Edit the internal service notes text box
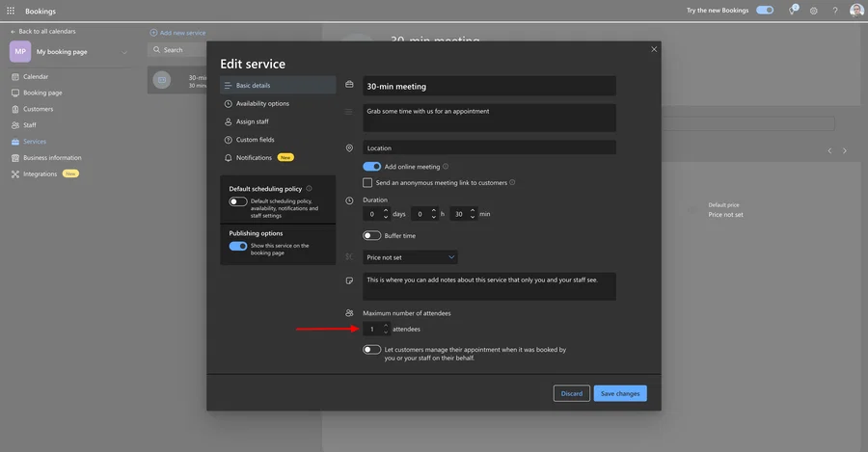 (x=489, y=286)
